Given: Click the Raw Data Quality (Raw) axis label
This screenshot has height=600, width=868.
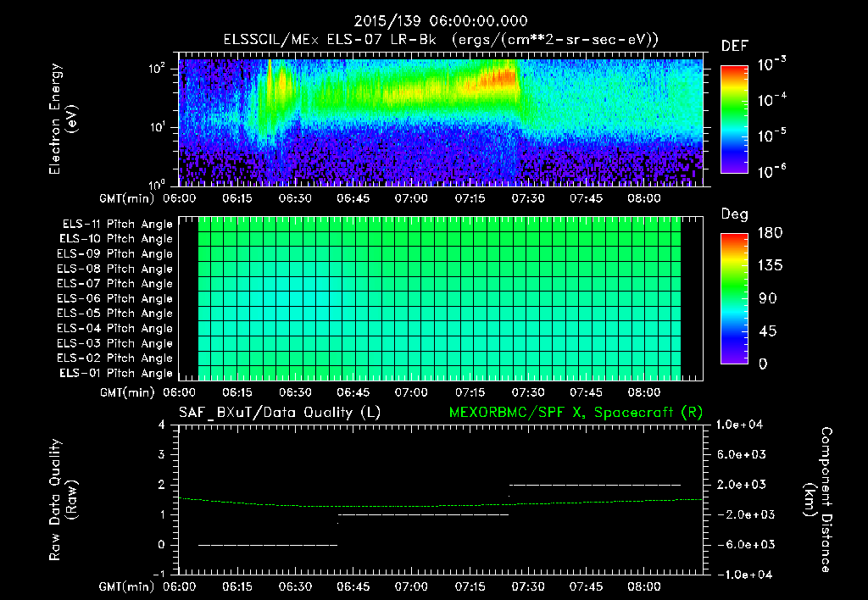Looking at the screenshot, I should click(63, 500).
